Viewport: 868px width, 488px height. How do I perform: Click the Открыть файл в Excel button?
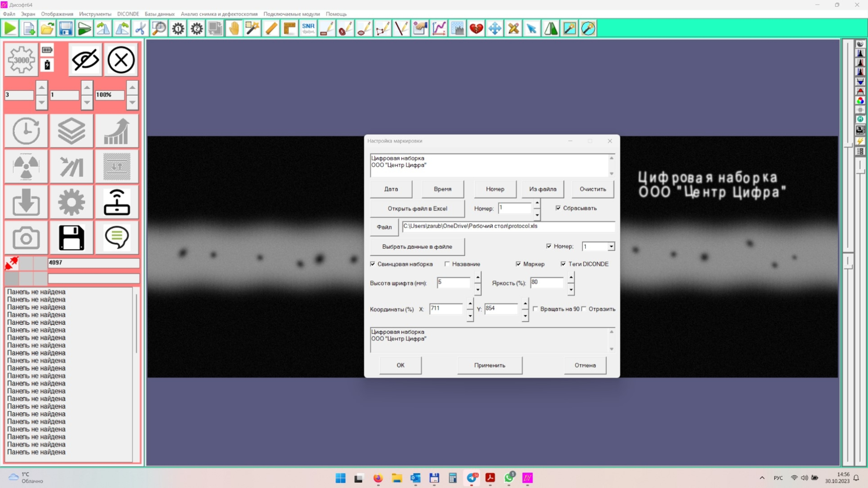click(417, 208)
